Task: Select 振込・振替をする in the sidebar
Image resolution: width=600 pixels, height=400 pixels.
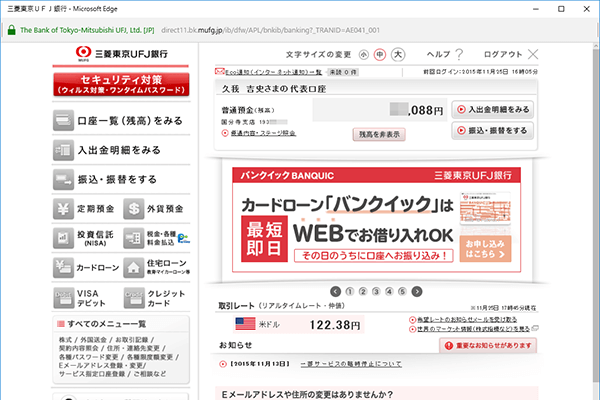Action: click(121, 180)
